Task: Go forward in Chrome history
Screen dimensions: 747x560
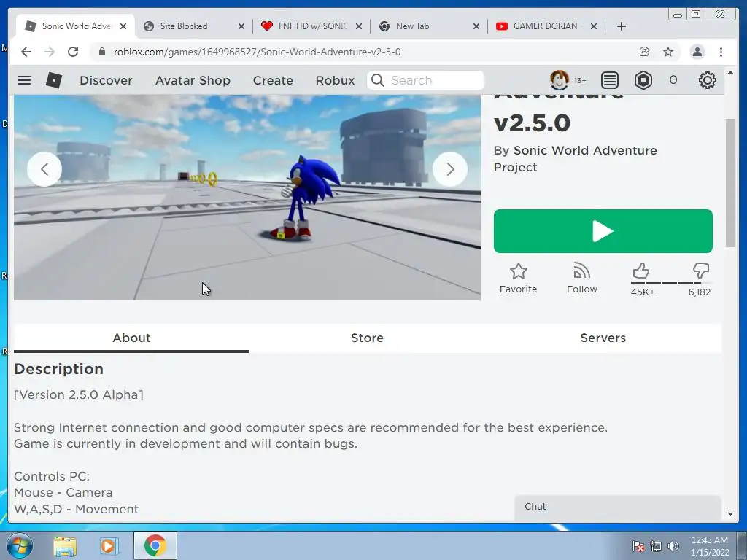Action: tap(50, 52)
